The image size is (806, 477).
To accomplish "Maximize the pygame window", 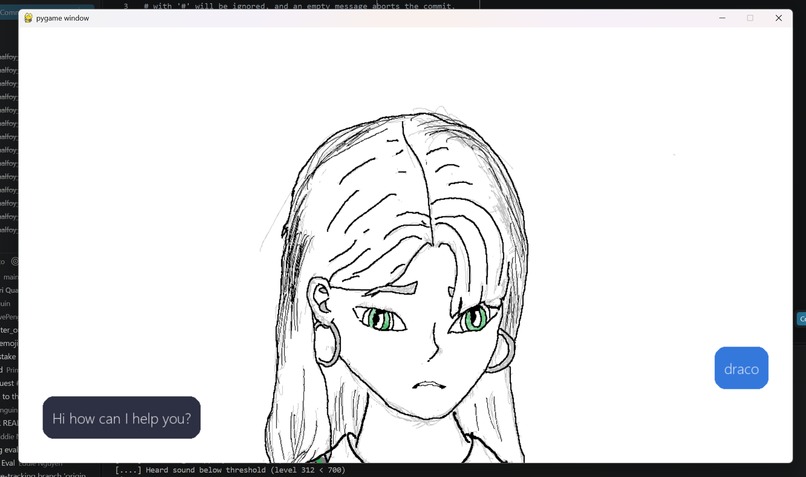I will 750,18.
